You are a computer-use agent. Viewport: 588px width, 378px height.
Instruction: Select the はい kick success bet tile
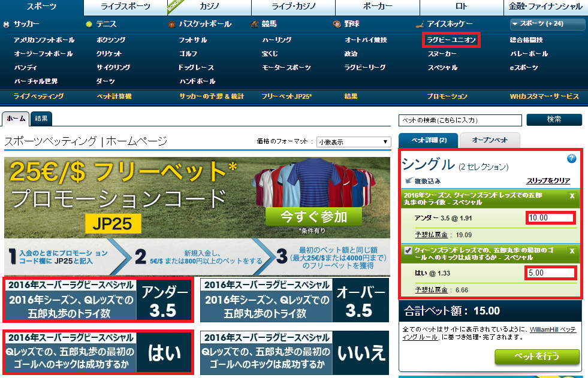98,352
